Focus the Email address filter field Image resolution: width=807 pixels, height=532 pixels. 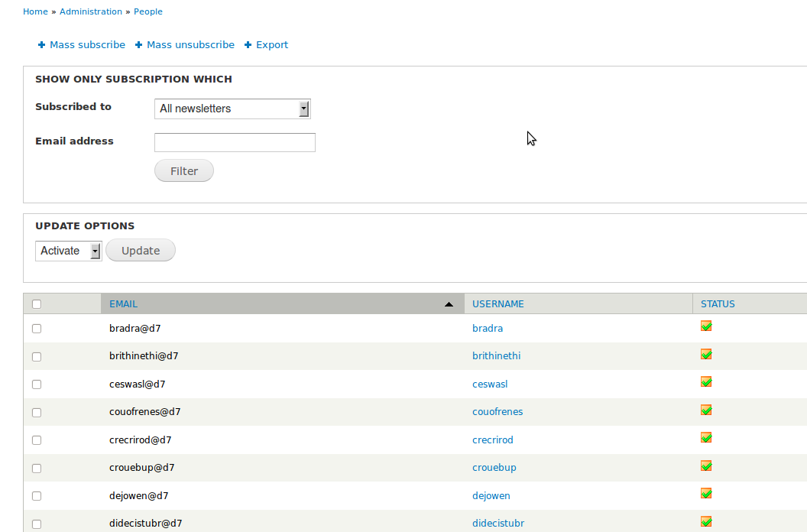coord(235,143)
